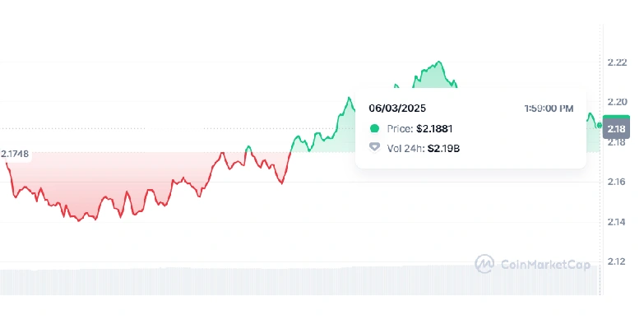Open the CoinMarketCap watermark text link
The width and height of the screenshot is (644, 319).
pyautogui.click(x=545, y=265)
